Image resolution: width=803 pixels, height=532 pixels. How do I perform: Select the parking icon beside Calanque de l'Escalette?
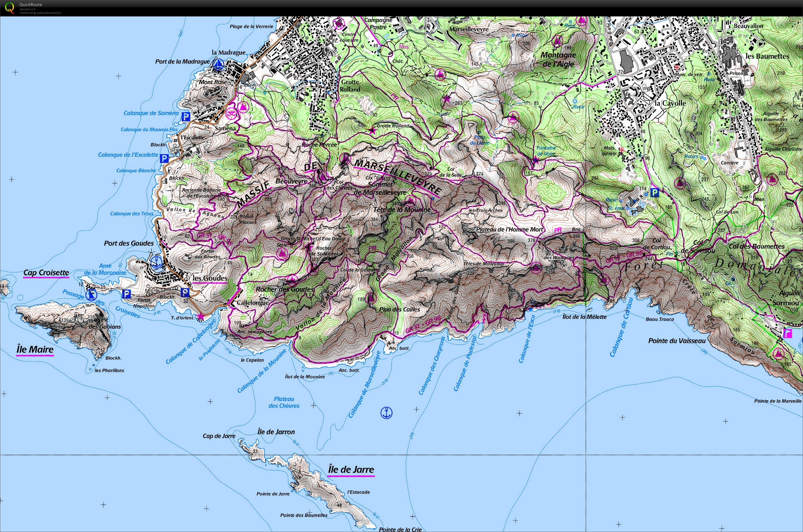164,158
